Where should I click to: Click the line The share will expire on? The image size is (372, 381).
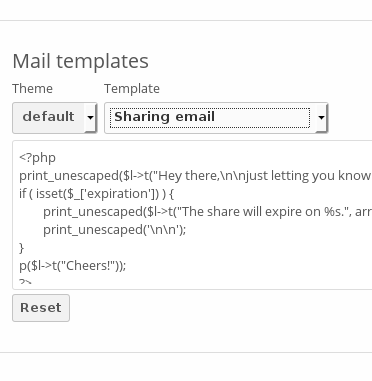point(207,212)
